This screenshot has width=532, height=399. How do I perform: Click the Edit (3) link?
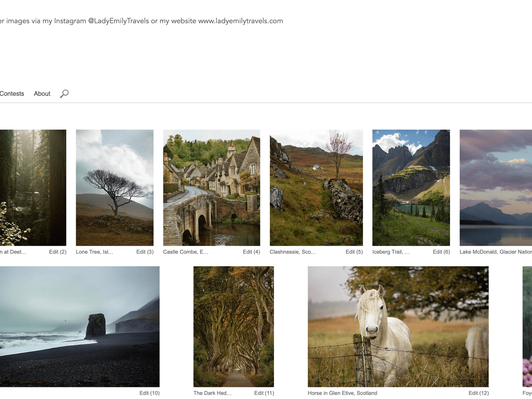pos(145,252)
